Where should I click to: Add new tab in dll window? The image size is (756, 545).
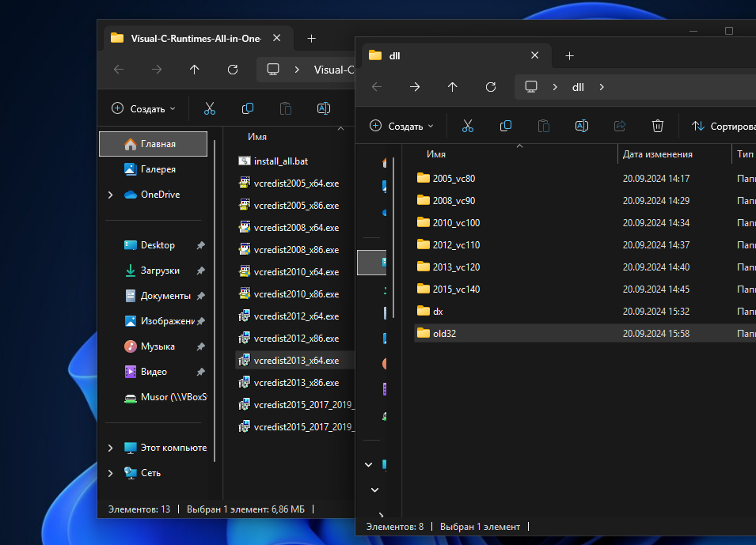pos(569,56)
